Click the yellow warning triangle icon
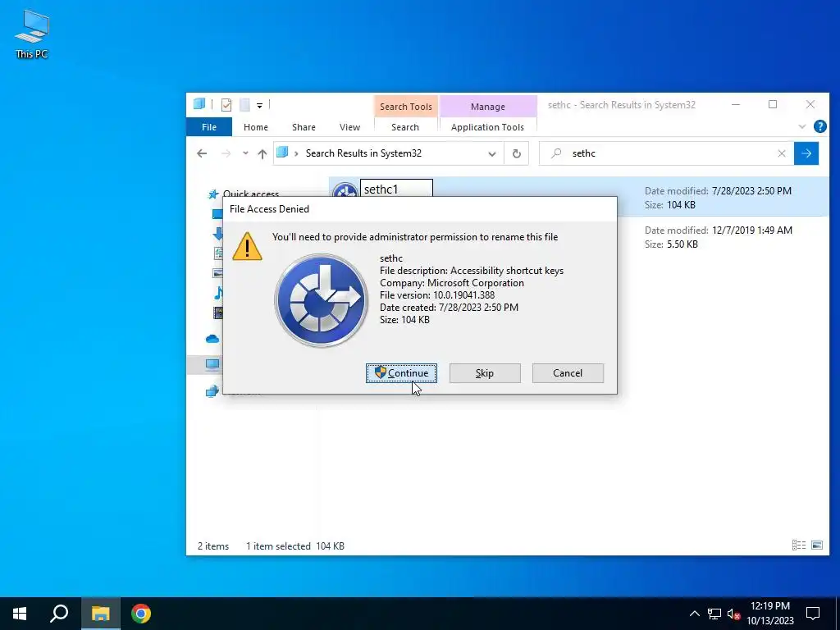This screenshot has width=840, height=630. click(247, 246)
